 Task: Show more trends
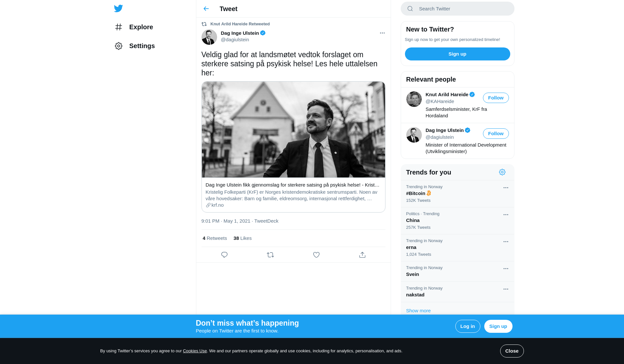point(418,311)
